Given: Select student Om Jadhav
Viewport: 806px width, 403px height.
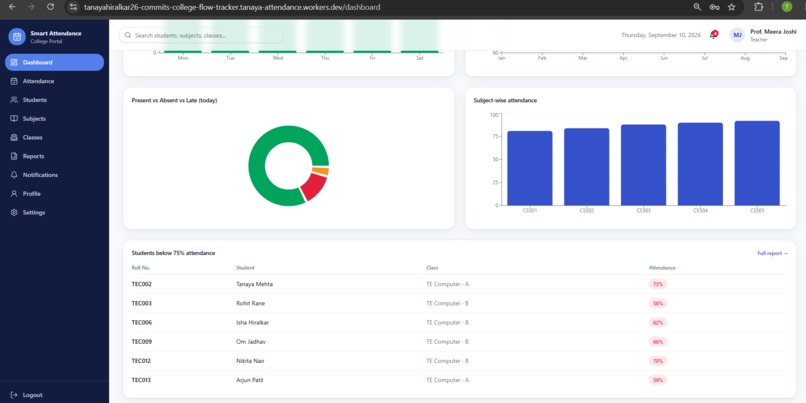Looking at the screenshot, I should (251, 342).
